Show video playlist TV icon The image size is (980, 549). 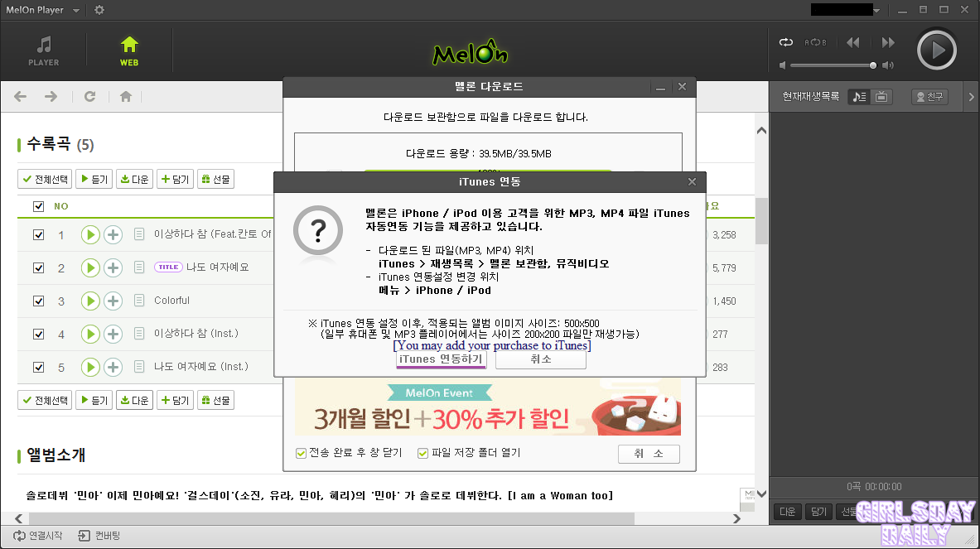881,97
